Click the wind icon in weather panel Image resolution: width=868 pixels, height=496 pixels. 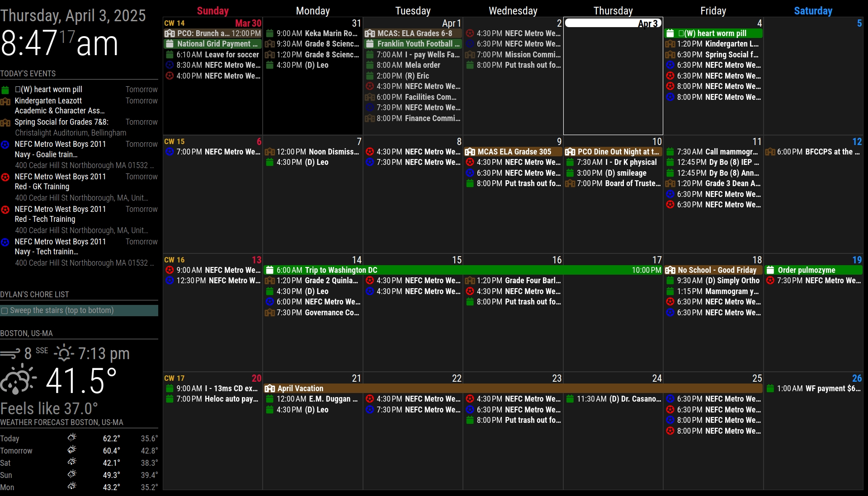(10, 353)
